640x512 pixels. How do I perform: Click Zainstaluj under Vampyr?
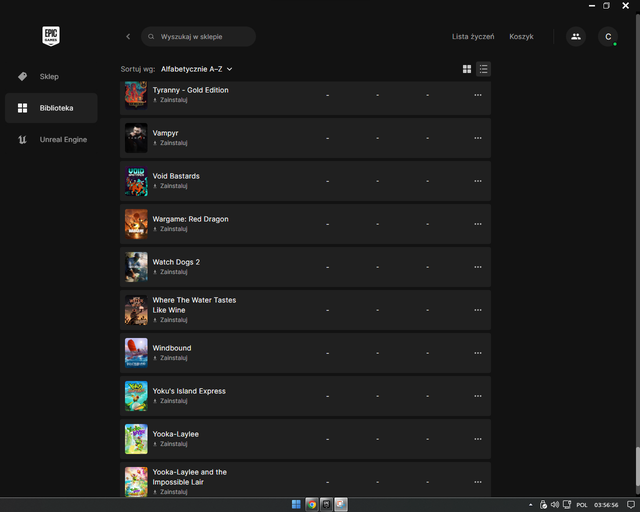[x=170, y=143]
